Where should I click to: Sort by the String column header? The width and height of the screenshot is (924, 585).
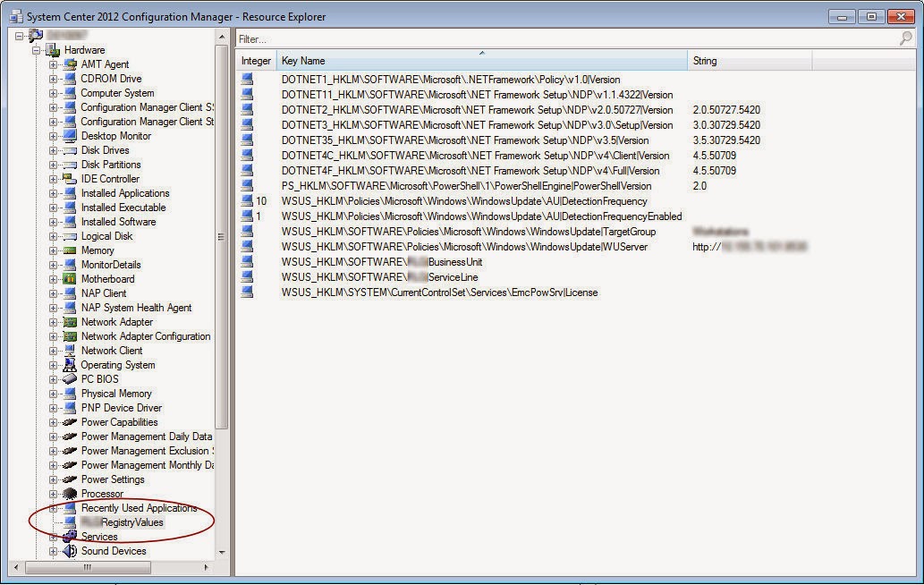pyautogui.click(x=750, y=61)
